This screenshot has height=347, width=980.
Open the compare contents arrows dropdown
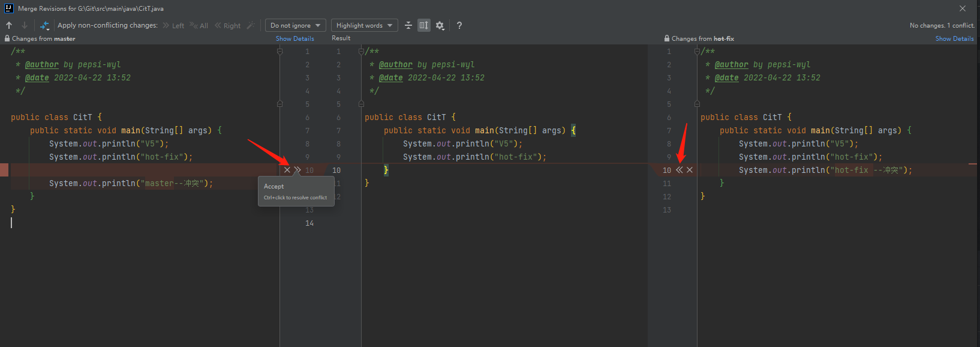point(45,25)
